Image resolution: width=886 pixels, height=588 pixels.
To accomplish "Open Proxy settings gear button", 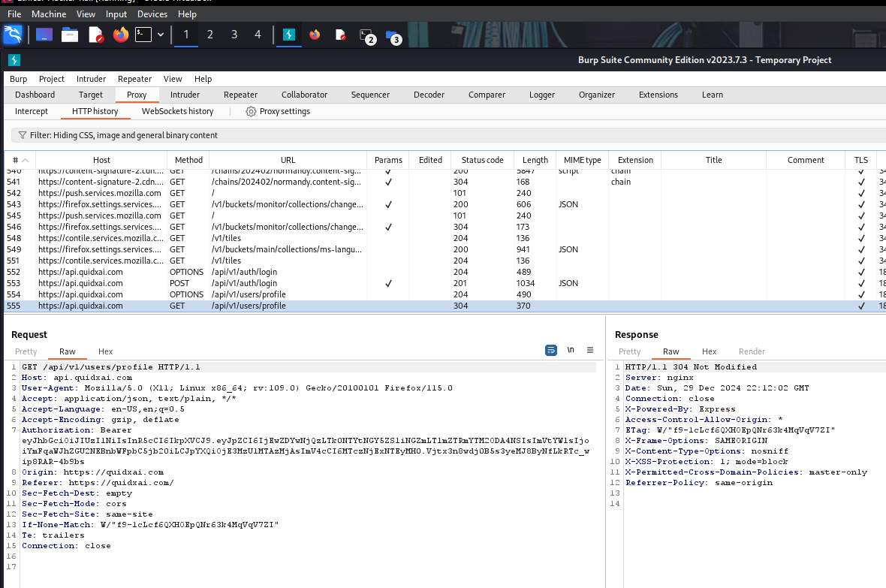I will (x=278, y=111).
